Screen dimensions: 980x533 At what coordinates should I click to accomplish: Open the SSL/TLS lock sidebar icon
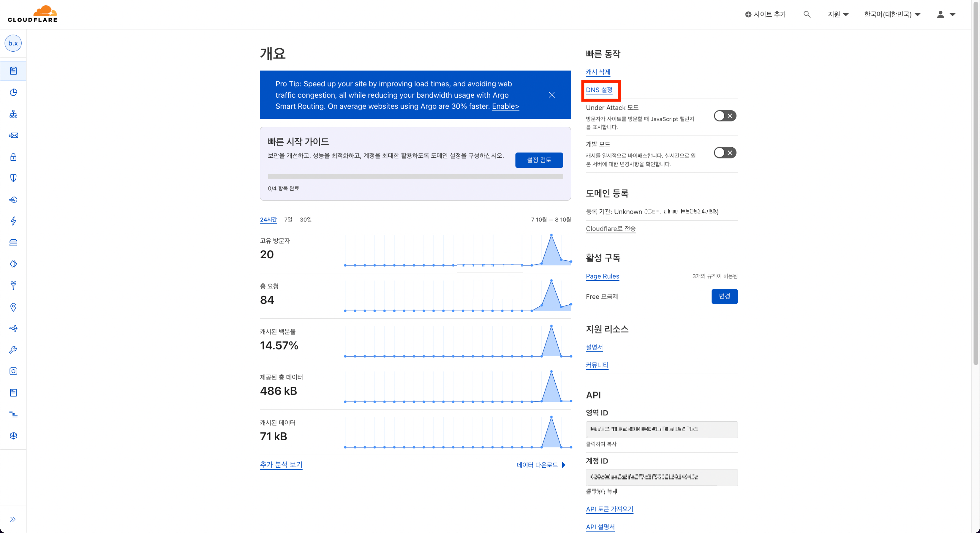(x=13, y=157)
